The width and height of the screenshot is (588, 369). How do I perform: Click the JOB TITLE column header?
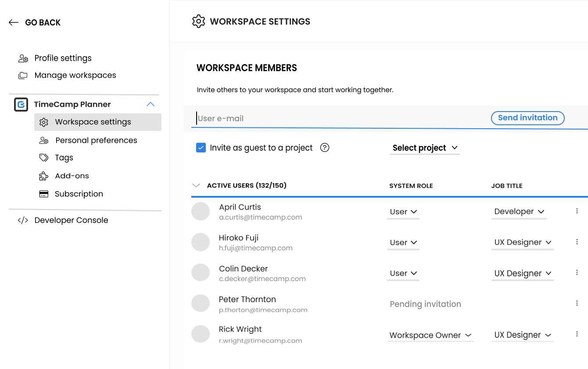tap(507, 186)
